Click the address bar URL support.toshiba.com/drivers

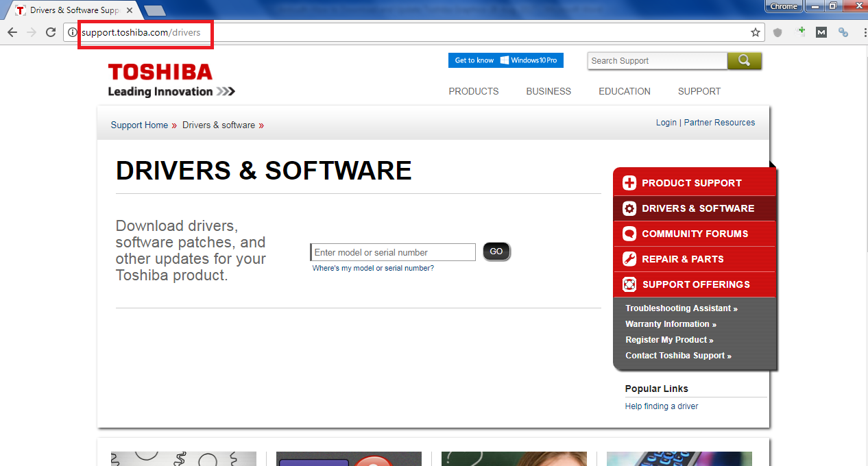tap(141, 32)
